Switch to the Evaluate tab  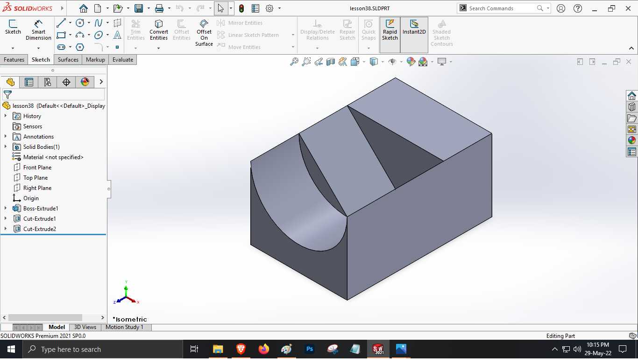[123, 60]
